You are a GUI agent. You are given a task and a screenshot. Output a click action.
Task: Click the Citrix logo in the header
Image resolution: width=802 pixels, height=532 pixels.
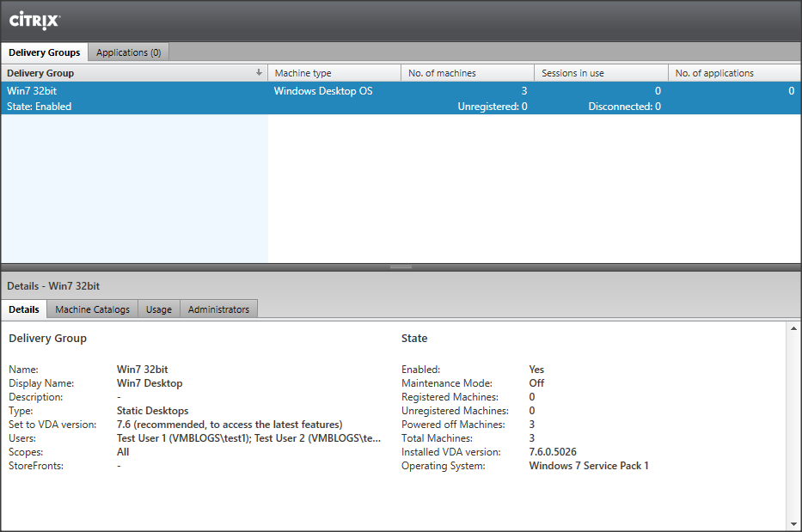(34, 20)
